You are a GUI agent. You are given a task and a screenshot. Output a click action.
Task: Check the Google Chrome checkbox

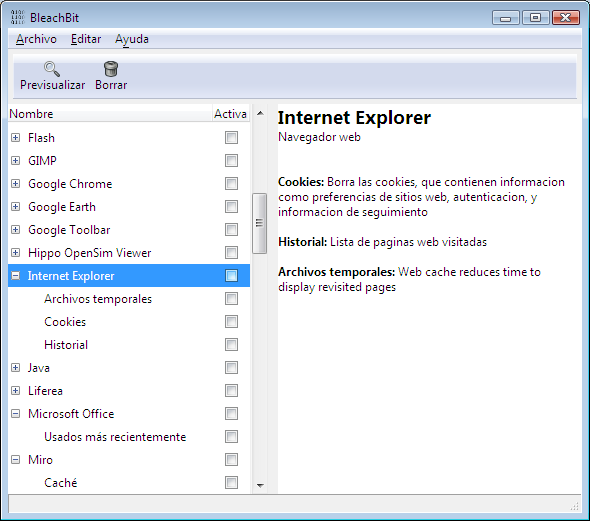(x=231, y=184)
